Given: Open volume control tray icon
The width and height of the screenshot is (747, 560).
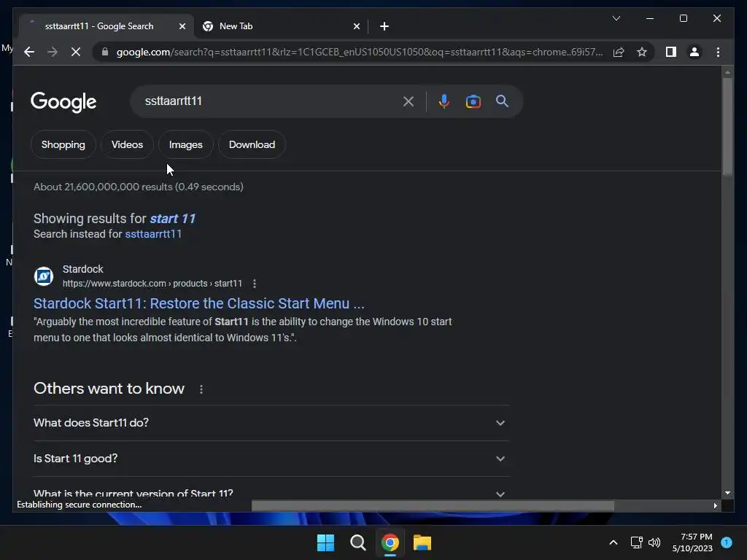Looking at the screenshot, I should click(654, 542).
